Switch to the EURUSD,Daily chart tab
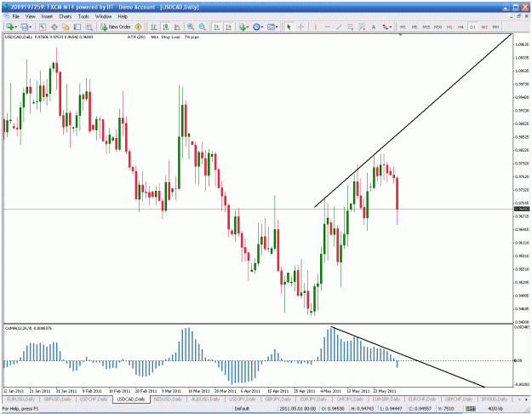Image resolution: width=532 pixels, height=414 pixels. coord(21,399)
